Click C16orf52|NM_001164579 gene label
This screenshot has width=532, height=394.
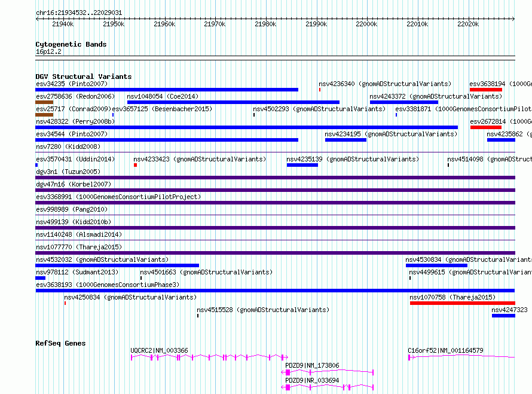click(445, 350)
